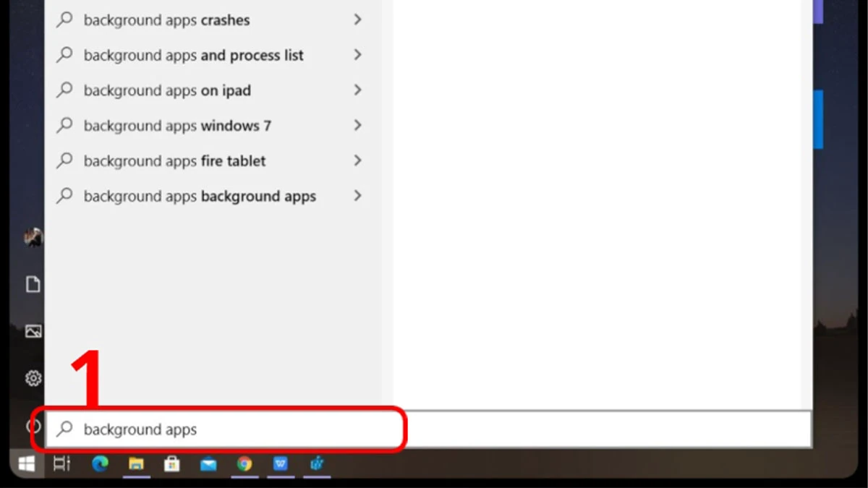Click the Windows Start button
The image size is (868, 488).
27,464
